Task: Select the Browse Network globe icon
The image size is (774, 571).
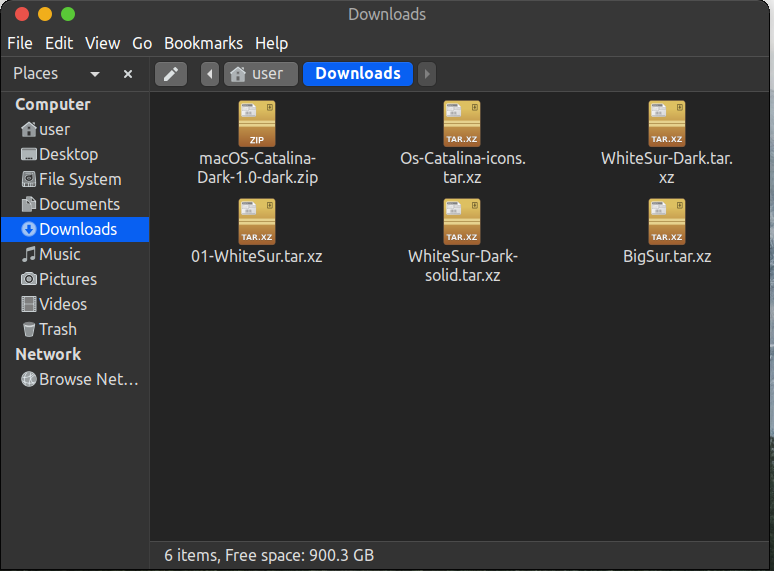Action: 29,379
